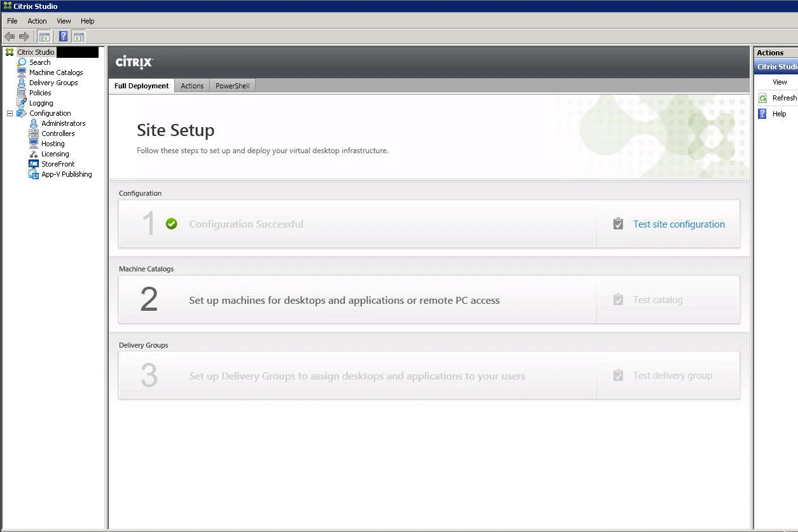Click the Test site configuration link
The image size is (798, 532).
679,224
